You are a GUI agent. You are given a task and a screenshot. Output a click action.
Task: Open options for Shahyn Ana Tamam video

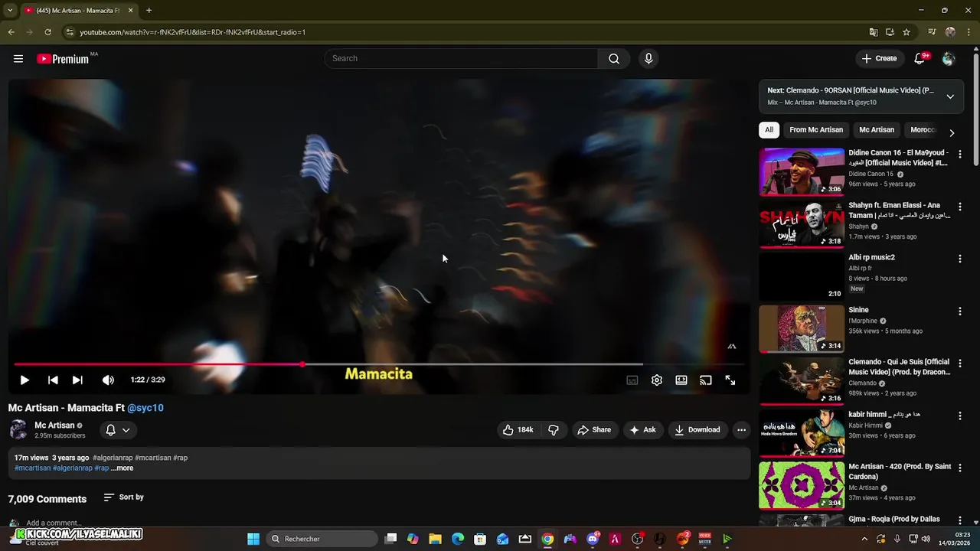pos(960,207)
